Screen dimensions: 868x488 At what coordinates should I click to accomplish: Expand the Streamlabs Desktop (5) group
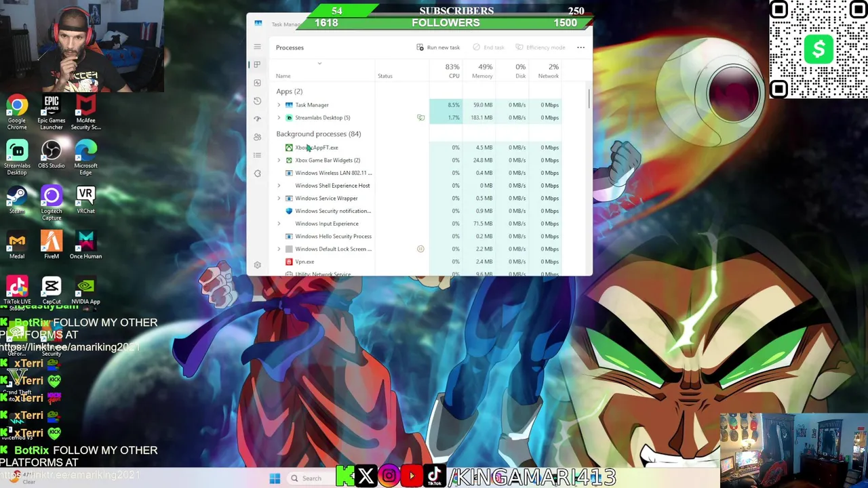[x=279, y=118]
